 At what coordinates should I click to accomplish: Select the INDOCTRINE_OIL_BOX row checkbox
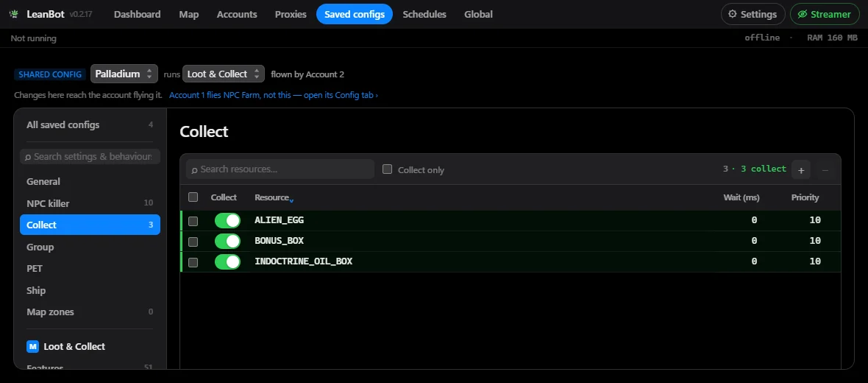(x=193, y=262)
